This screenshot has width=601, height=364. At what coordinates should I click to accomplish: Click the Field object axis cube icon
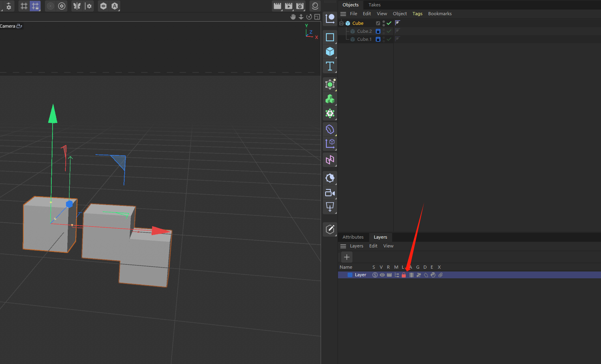(330, 143)
